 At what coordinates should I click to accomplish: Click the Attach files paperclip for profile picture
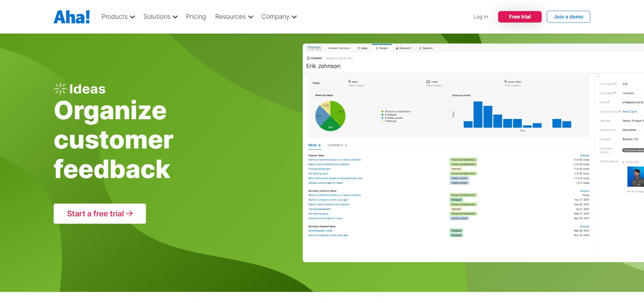[623, 162]
